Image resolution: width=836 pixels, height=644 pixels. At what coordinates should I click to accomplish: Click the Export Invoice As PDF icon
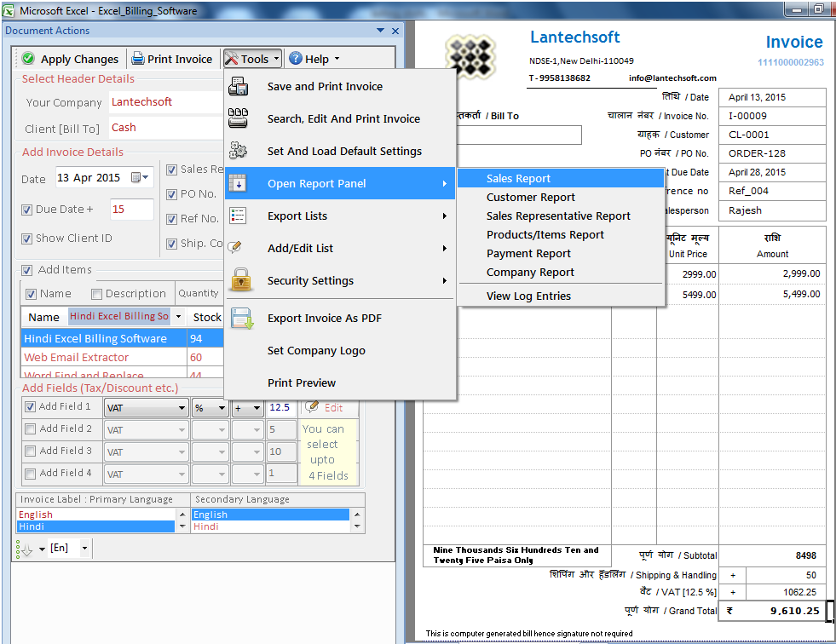click(x=241, y=319)
